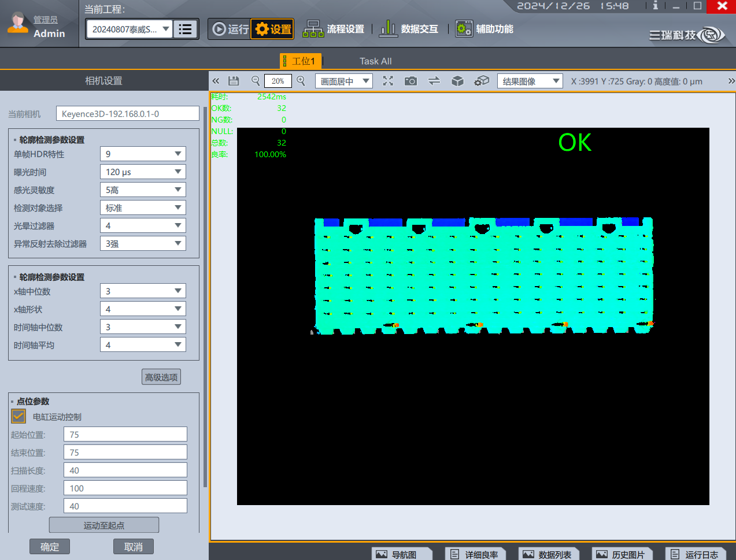
Task: Click the save image disk icon
Action: click(234, 81)
